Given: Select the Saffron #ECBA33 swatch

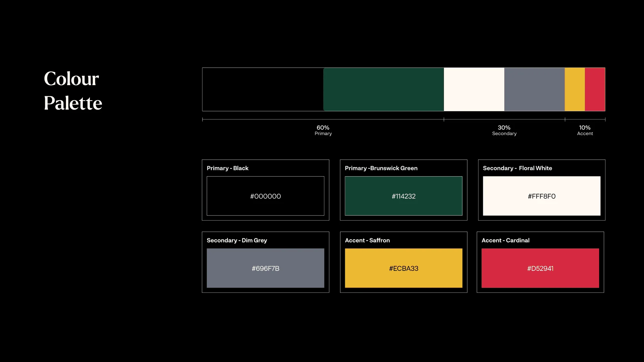Looking at the screenshot, I should pyautogui.click(x=403, y=268).
